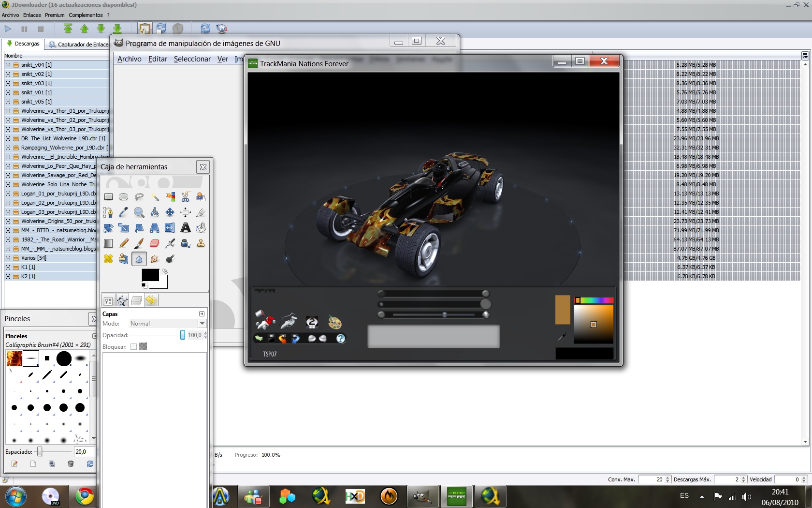Open Chrome from the Windows taskbar
Image resolution: width=812 pixels, height=508 pixels.
pos(85,496)
